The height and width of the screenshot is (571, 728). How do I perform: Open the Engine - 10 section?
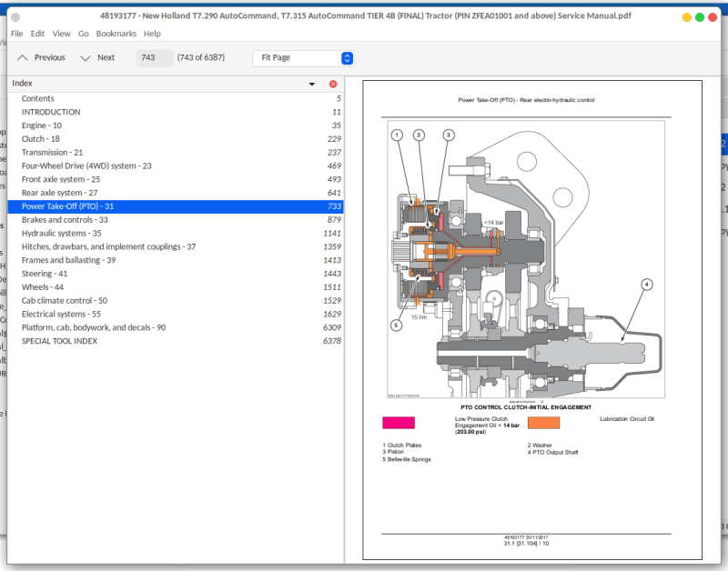pyautogui.click(x=45, y=125)
